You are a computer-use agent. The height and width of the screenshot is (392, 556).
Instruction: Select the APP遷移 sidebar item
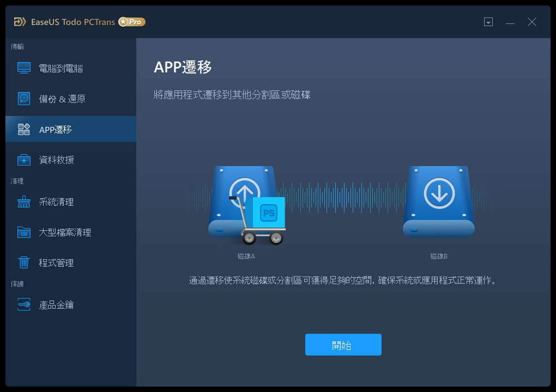coord(71,129)
